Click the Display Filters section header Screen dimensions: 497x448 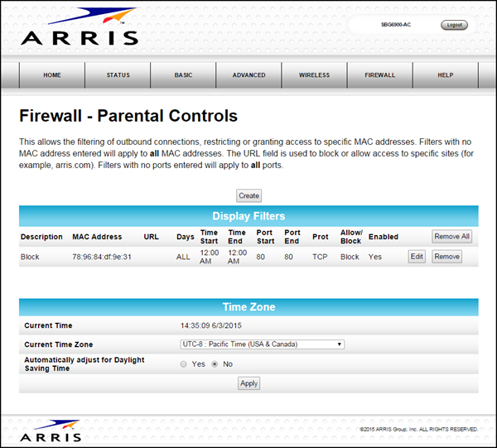(x=248, y=216)
